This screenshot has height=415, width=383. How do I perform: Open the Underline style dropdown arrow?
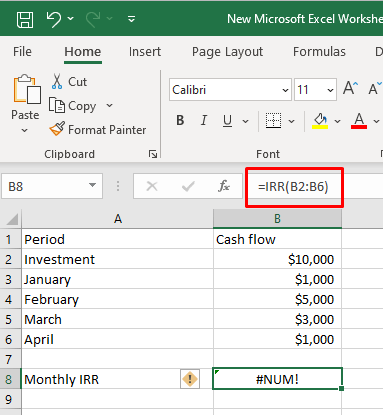point(245,121)
